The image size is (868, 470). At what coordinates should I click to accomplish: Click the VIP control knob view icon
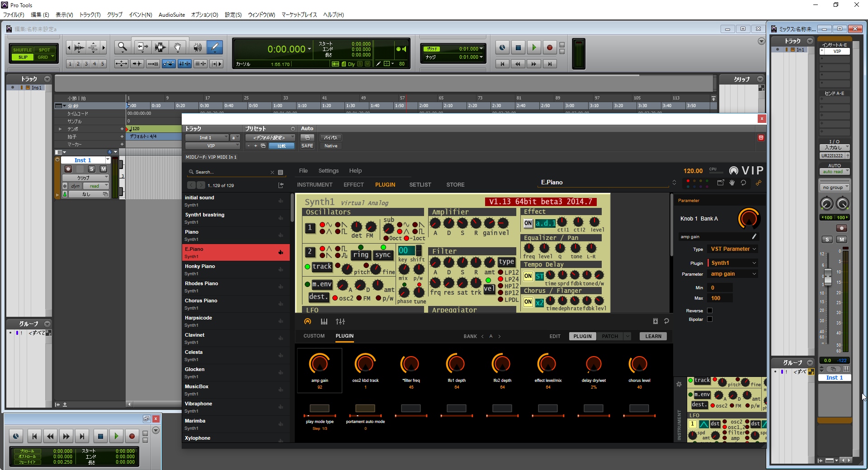point(307,321)
